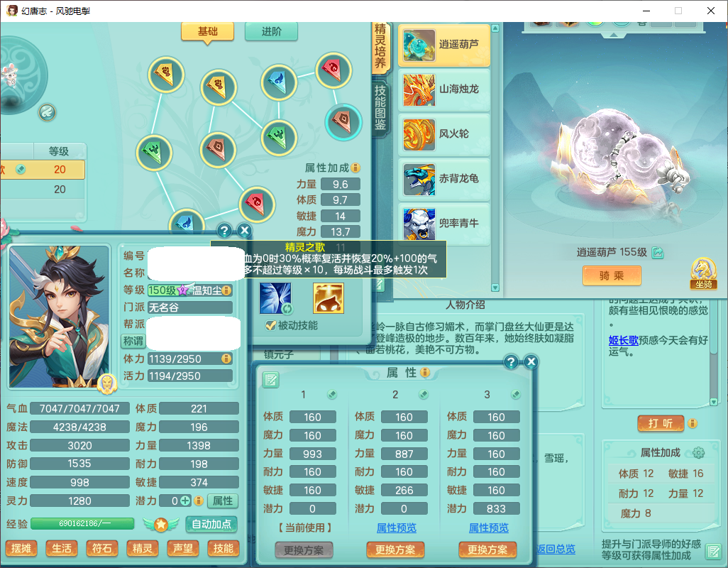Click the eraser icon next to scheme 2
The image size is (728, 568).
[424, 395]
